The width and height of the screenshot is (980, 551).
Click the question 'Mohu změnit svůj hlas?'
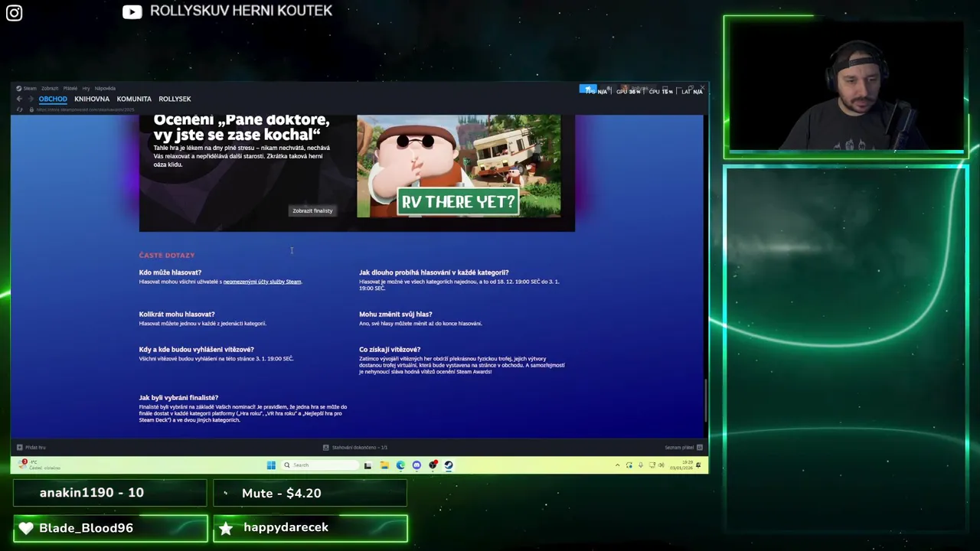pos(396,315)
